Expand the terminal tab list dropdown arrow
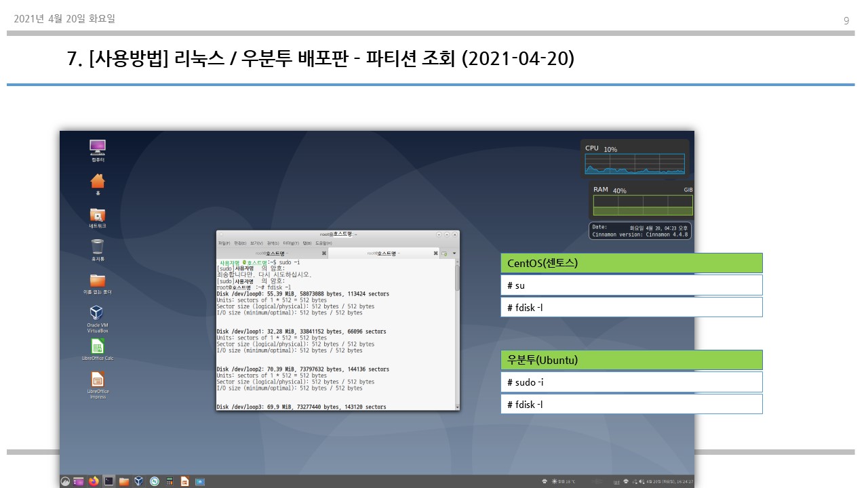 (x=454, y=253)
